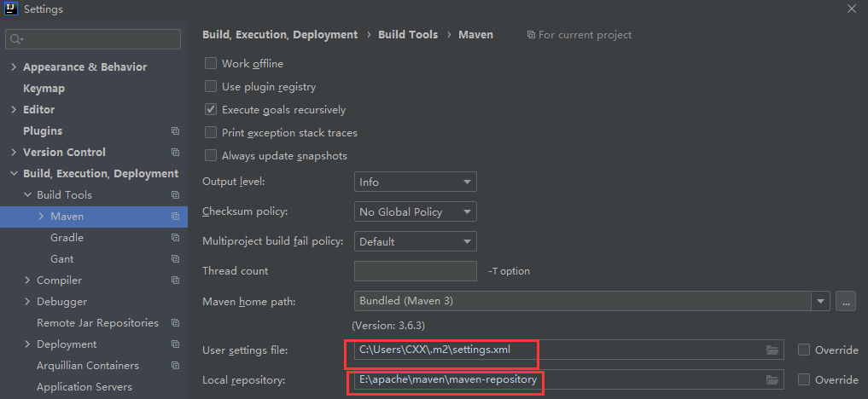Image resolution: width=868 pixels, height=399 pixels.
Task: Toggle Use plugin registry checkbox
Action: (210, 87)
